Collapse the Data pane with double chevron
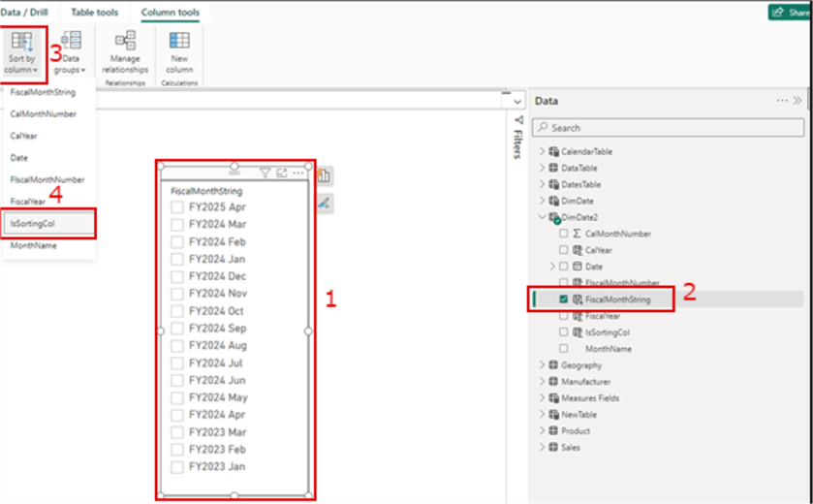This screenshot has height=504, width=813. 797,101
